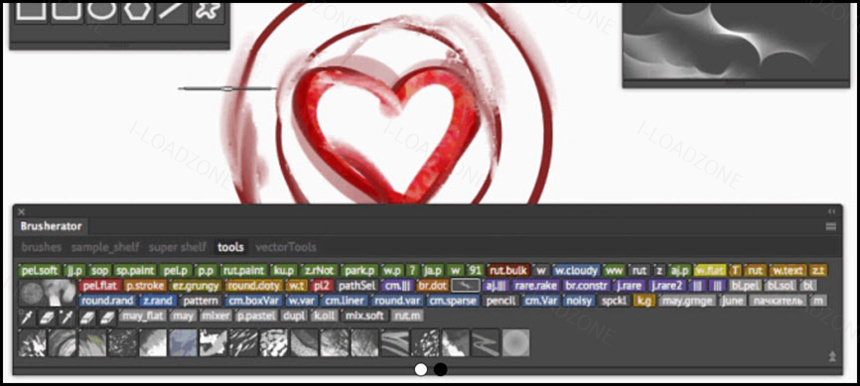Image resolution: width=860 pixels, height=386 pixels.
Task: Switch to the sample_shelf tab
Action: point(105,247)
